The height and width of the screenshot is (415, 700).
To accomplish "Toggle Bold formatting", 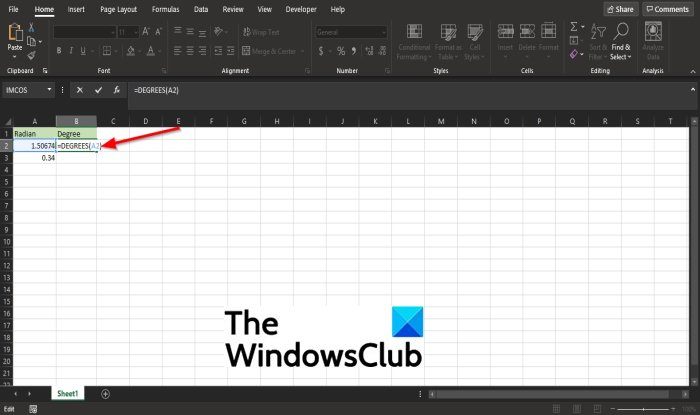I will pos(59,51).
